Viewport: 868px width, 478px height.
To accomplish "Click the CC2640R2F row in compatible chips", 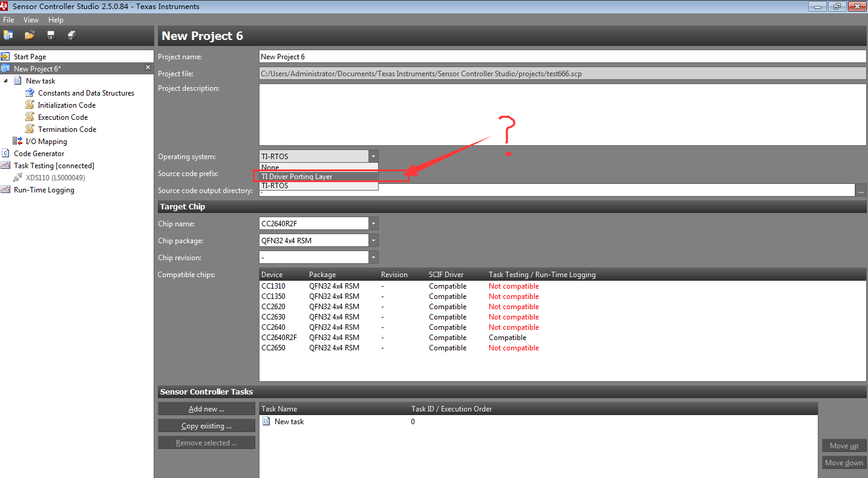I will click(563, 338).
